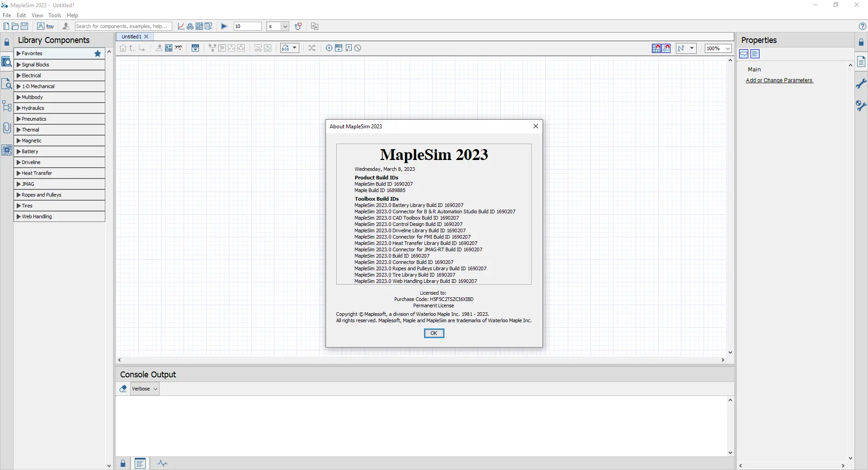Expand the Signal Blocks library
Screen dimensions: 868x470
[x=59, y=65]
